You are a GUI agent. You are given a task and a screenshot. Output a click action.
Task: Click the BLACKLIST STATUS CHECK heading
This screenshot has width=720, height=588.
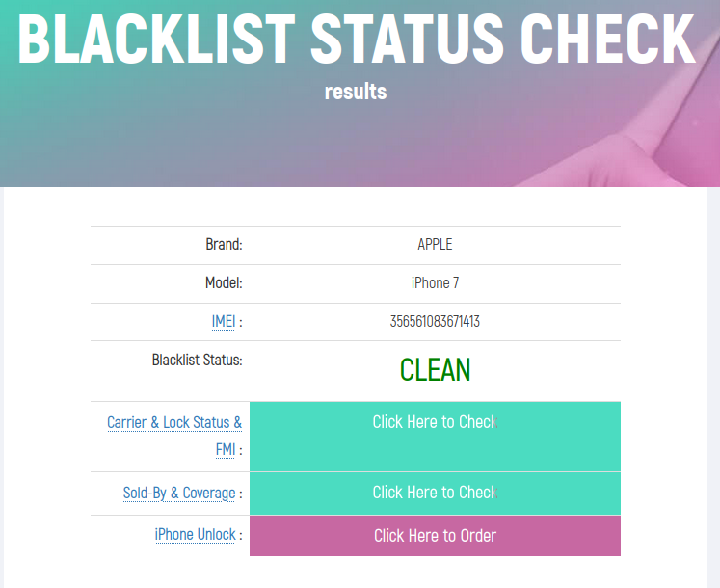(x=357, y=37)
